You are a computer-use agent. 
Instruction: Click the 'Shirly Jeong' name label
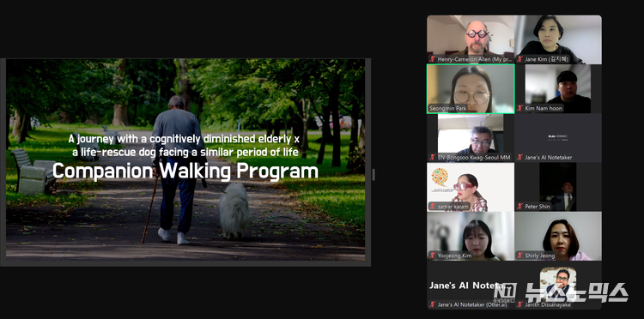click(540, 256)
